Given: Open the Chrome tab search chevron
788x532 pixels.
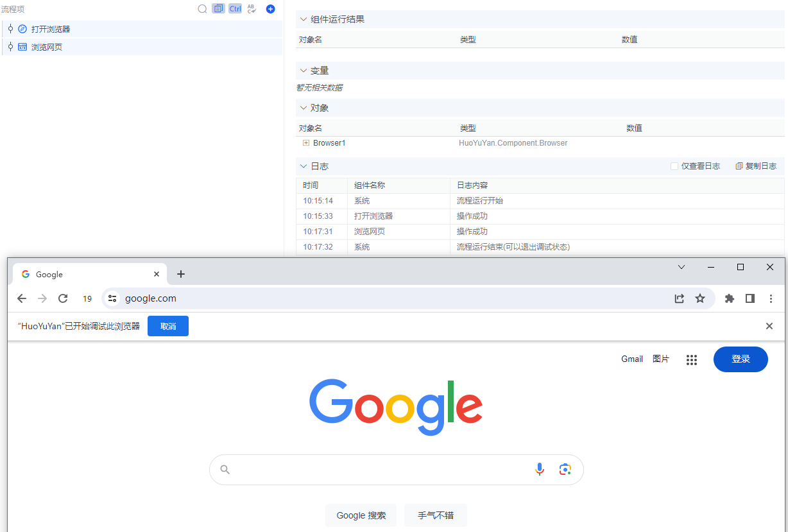Looking at the screenshot, I should [681, 267].
